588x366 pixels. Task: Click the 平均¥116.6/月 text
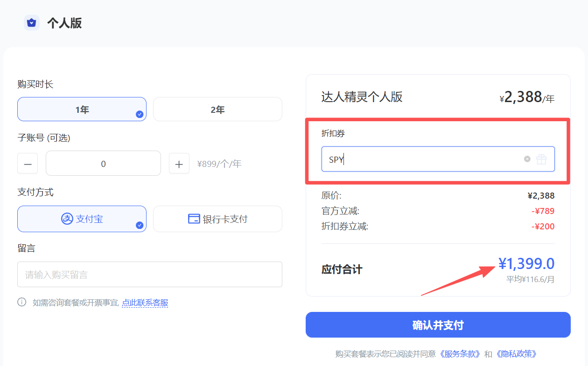(531, 279)
